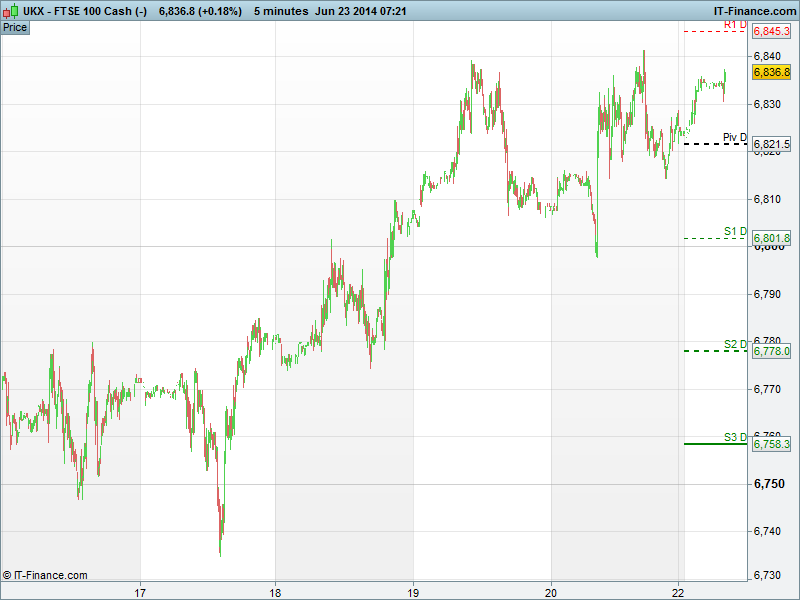Click the S3 D solid green support line
800x600 pixels.
pyautogui.click(x=714, y=443)
